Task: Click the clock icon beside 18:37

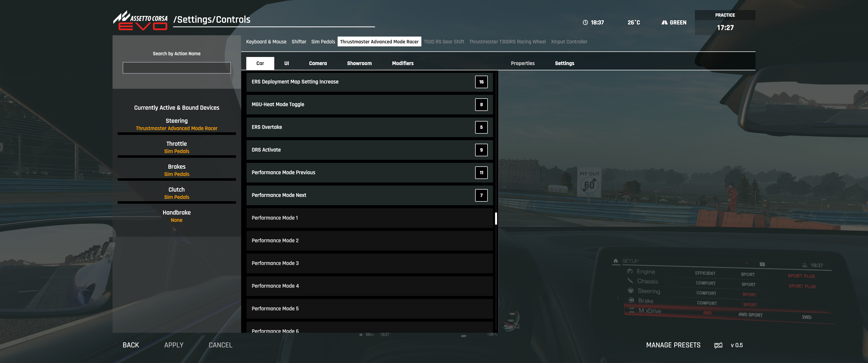Action: click(x=585, y=22)
